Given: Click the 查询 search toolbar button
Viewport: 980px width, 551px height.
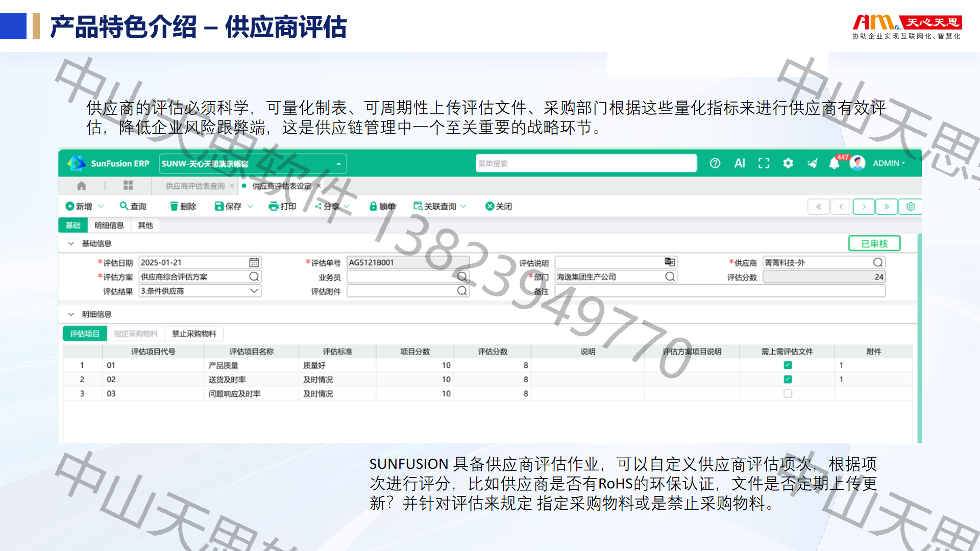Looking at the screenshot, I should 133,206.
